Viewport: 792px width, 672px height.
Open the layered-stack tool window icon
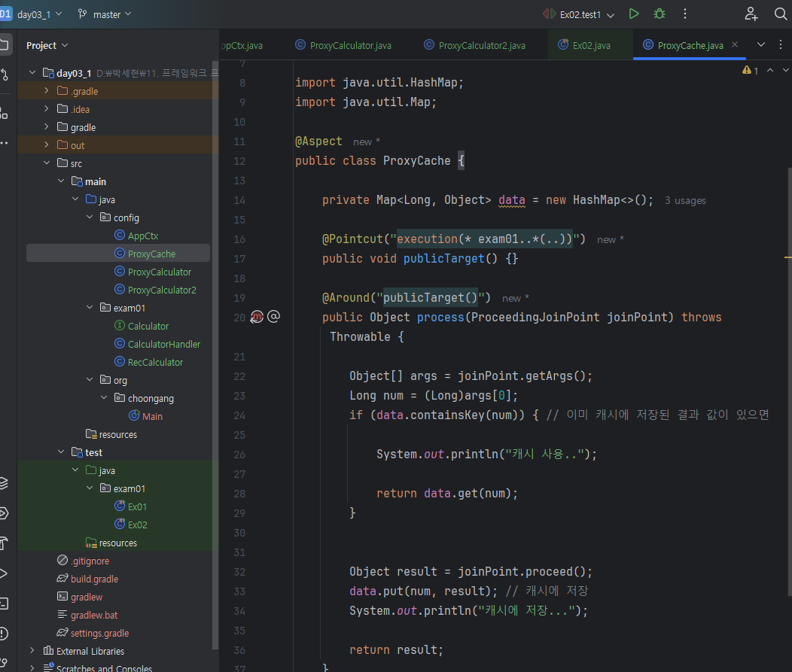[x=4, y=483]
